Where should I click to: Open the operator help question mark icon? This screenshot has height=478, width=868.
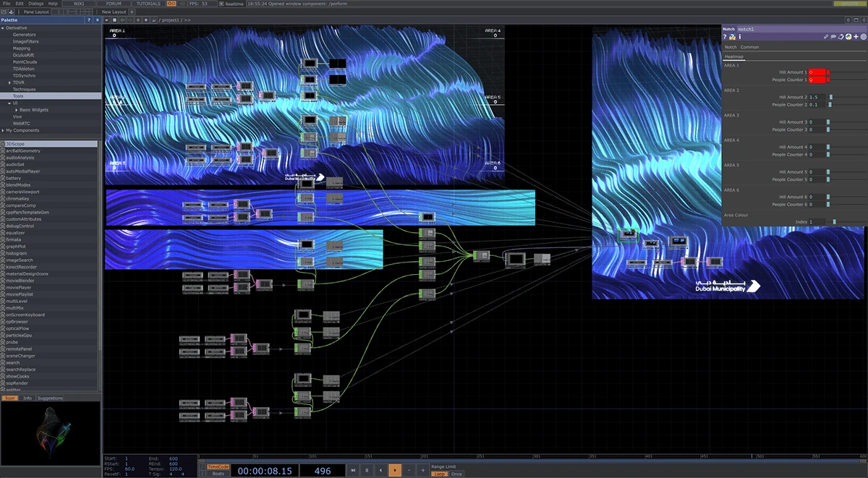[725, 37]
